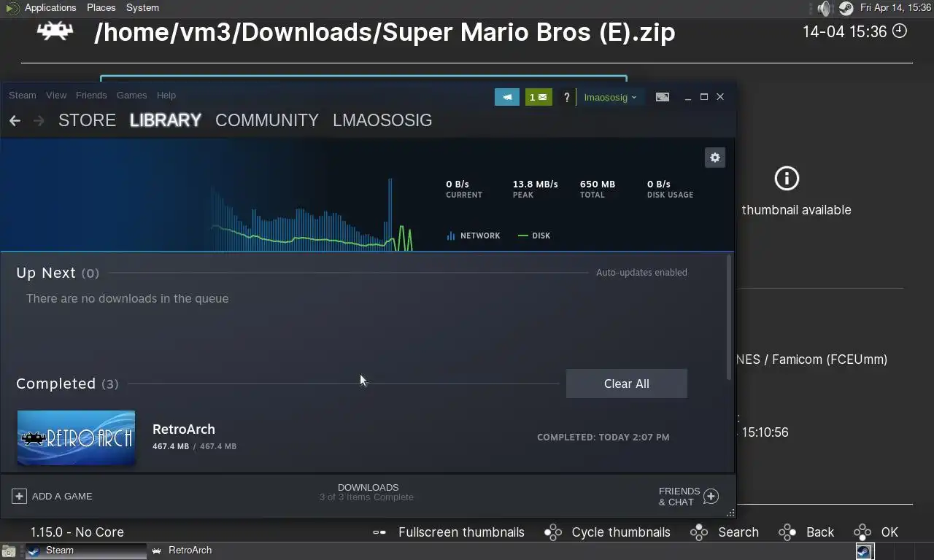This screenshot has height=560, width=934.
Task: Click Fullscreen thumbnails in RetroArch
Action: point(448,532)
